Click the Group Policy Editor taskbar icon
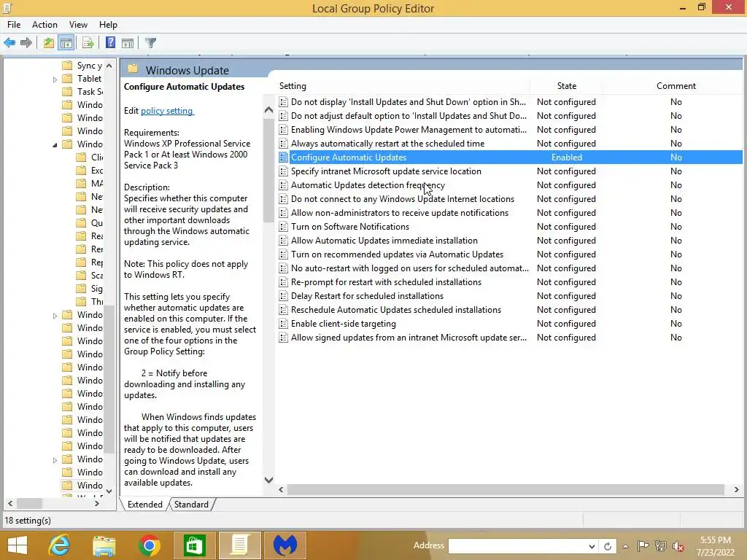Viewport: 747px width, 560px height. click(239, 545)
